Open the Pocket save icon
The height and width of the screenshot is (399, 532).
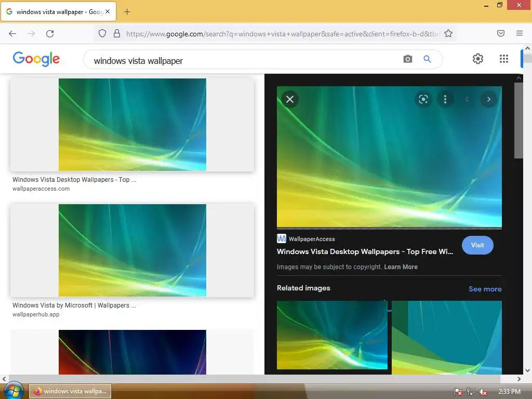(500, 33)
